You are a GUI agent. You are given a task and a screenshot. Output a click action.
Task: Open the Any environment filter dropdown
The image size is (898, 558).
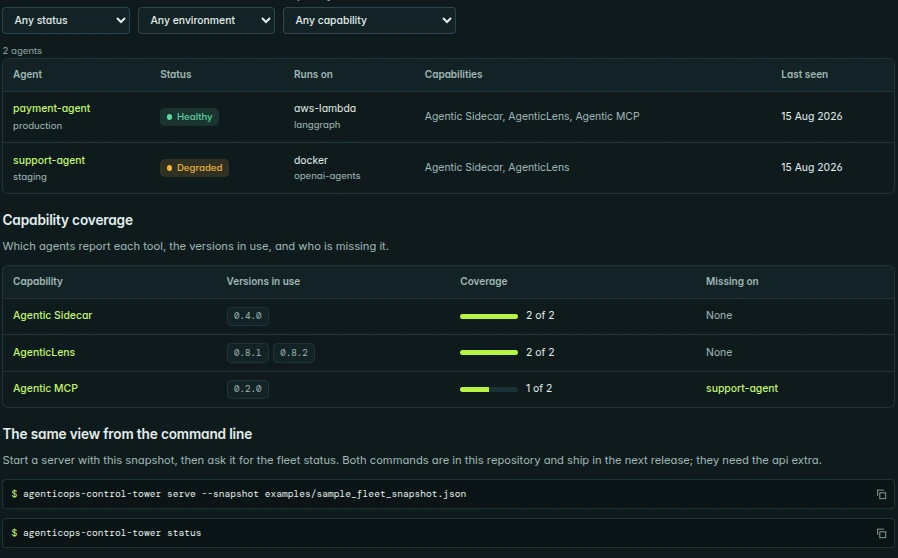(x=206, y=21)
